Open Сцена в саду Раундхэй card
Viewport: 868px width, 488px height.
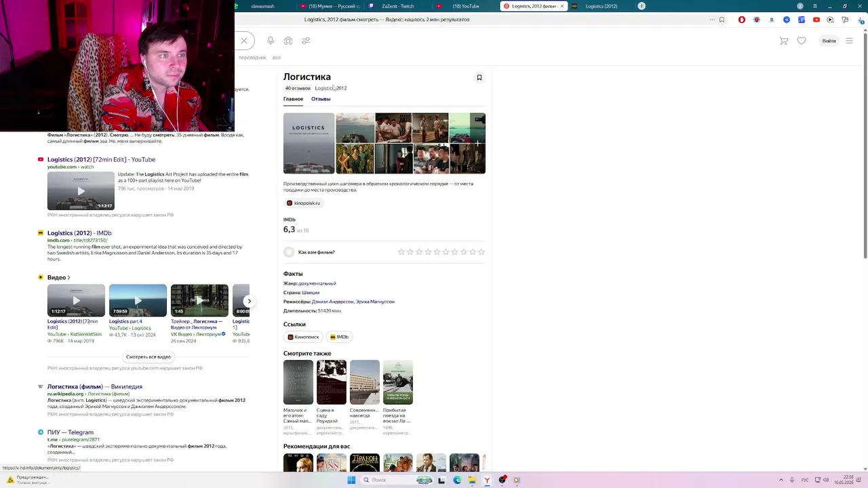coord(332,397)
